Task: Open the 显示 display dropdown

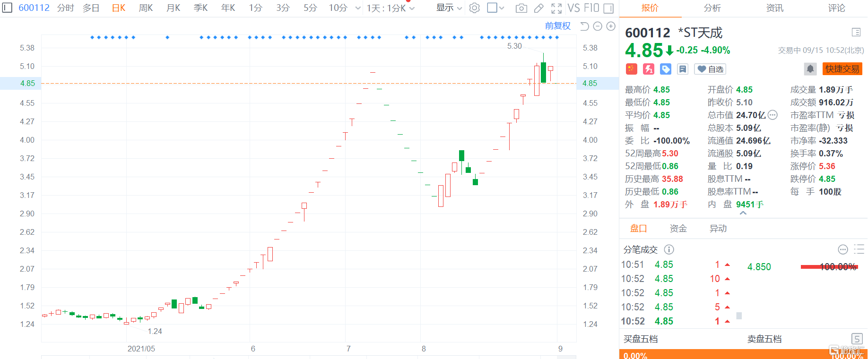Action: (x=449, y=8)
